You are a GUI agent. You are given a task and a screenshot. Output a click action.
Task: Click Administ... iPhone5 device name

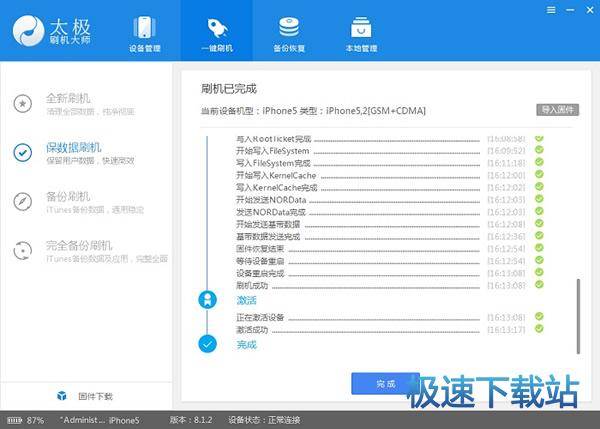(x=99, y=420)
